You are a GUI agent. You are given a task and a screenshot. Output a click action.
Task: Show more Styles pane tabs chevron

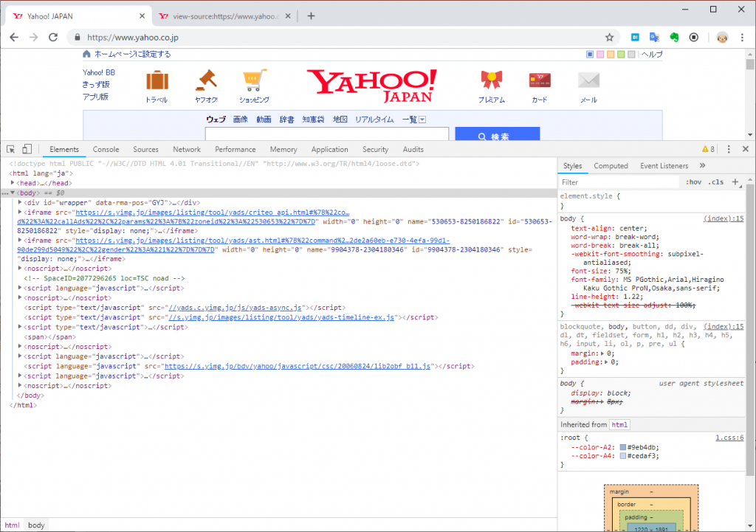tap(703, 165)
